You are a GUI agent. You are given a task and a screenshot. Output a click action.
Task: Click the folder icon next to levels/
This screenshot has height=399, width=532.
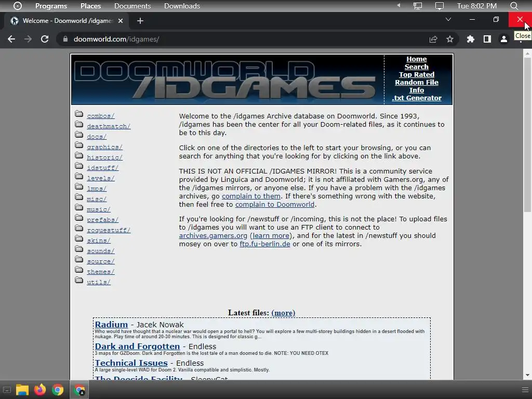(x=79, y=176)
